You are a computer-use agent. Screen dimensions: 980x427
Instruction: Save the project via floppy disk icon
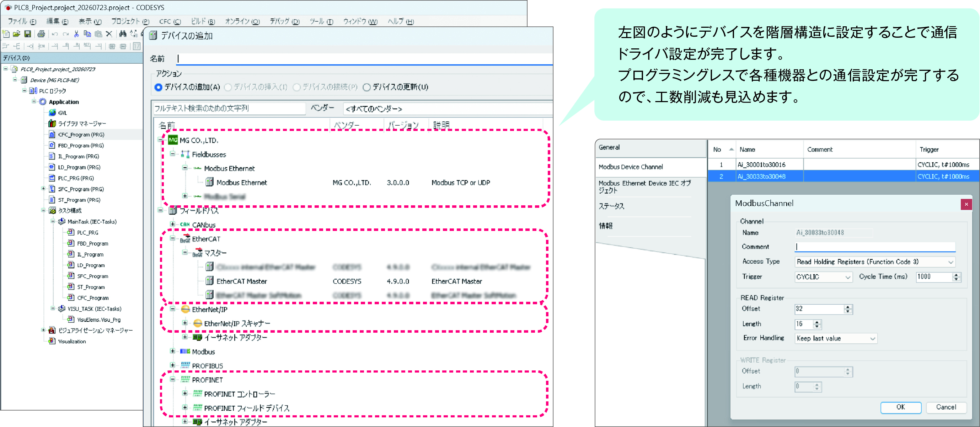pos(28,34)
